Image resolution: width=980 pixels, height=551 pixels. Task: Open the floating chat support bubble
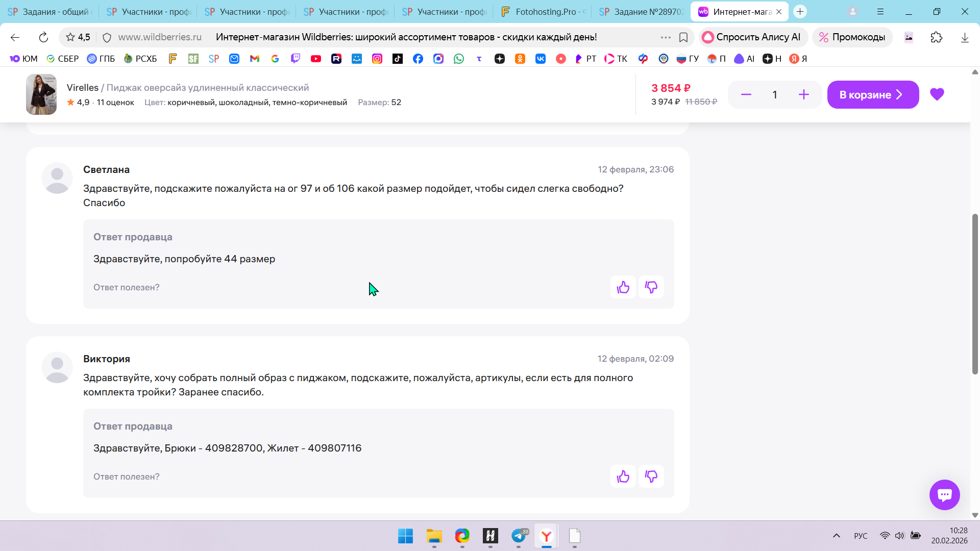[944, 495]
